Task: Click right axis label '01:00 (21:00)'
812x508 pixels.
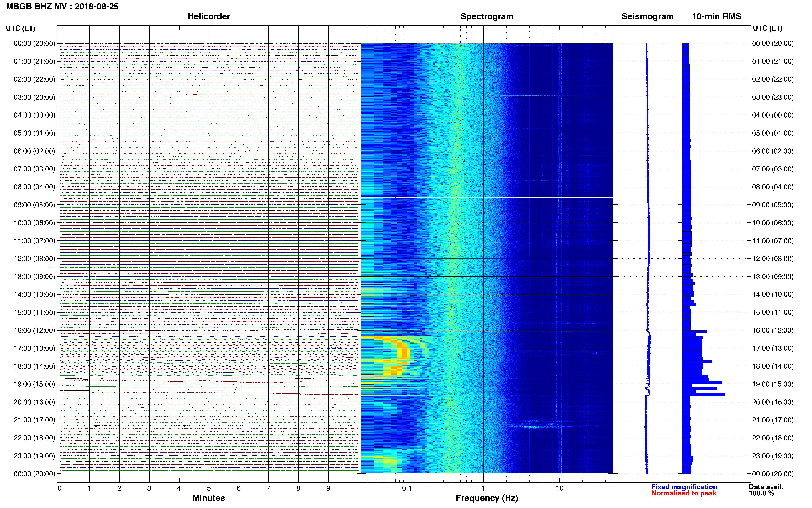Action: (x=773, y=62)
